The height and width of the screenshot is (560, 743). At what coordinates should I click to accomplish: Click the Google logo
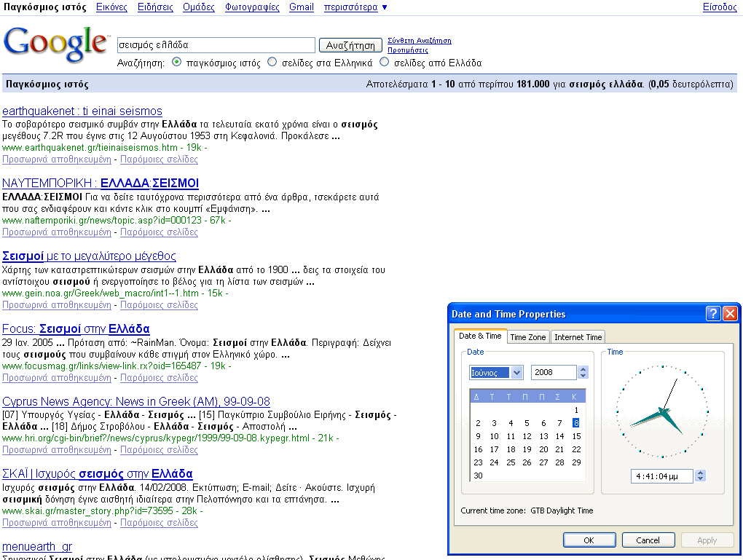(56, 44)
